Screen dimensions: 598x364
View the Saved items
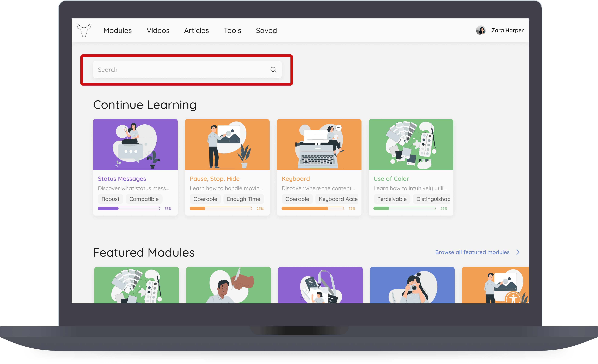point(266,31)
